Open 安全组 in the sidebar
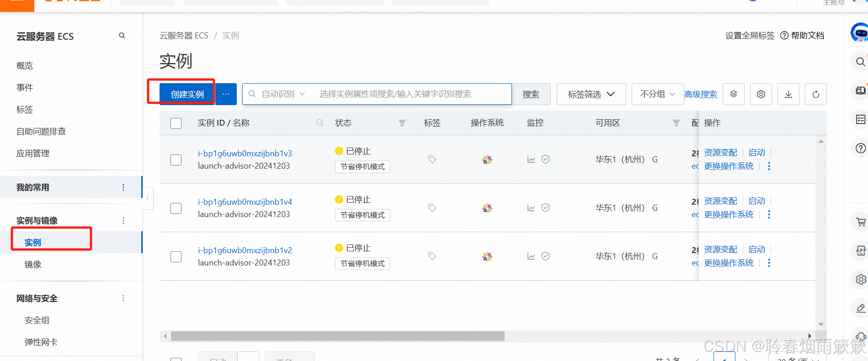This screenshot has height=361, width=868. [37, 320]
